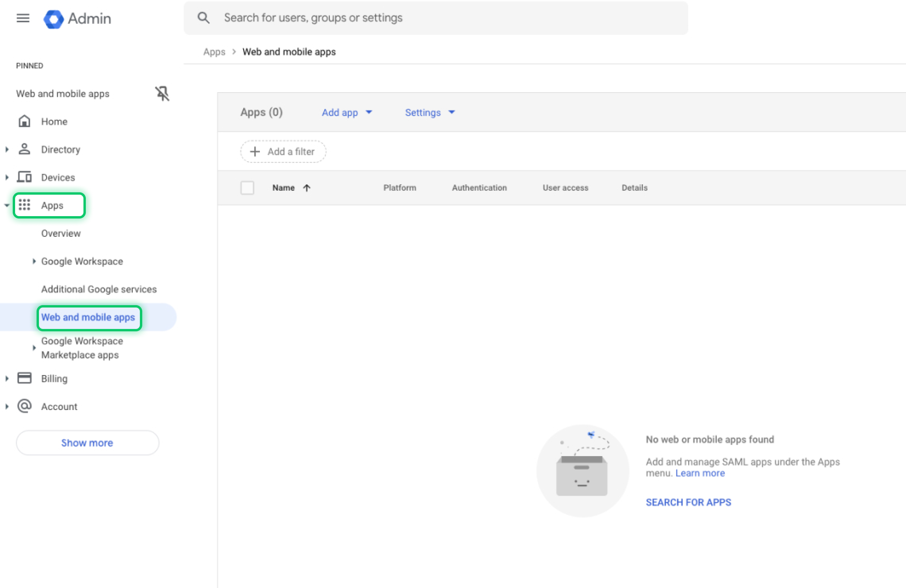Expand the Directory section
This screenshot has height=588, width=906.
pos(7,149)
